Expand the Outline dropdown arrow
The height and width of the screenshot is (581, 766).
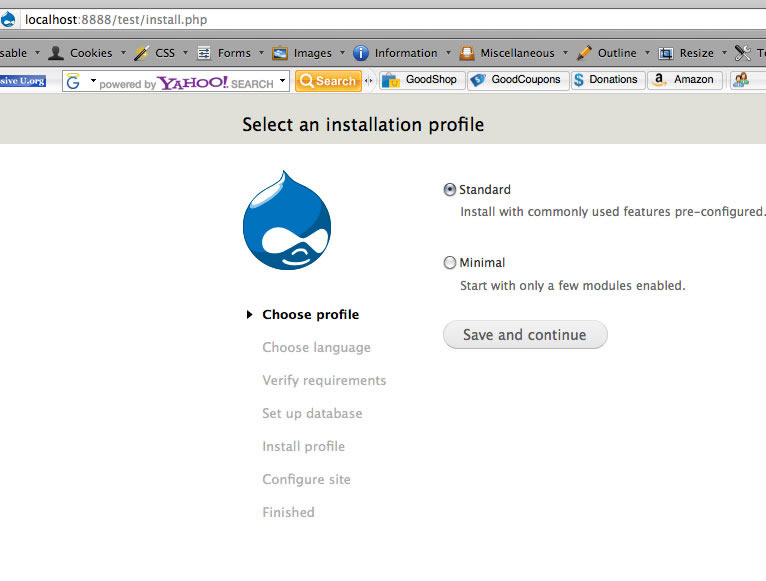(647, 53)
